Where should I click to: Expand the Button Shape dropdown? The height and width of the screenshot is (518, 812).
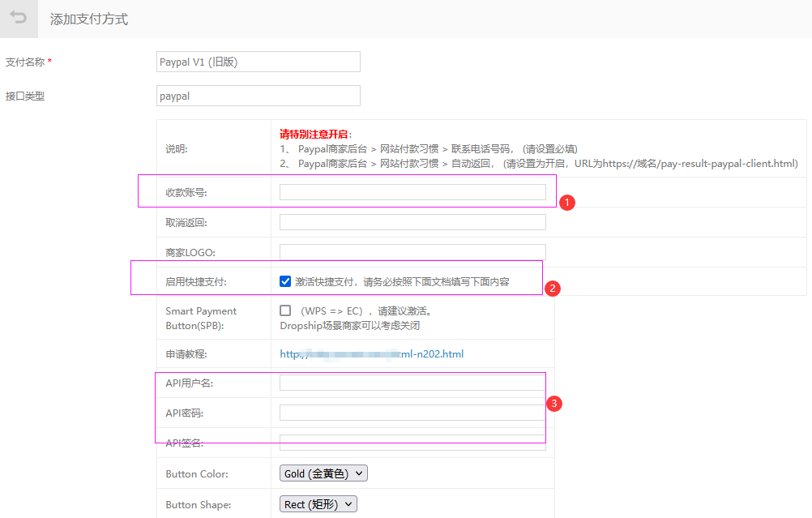(x=318, y=504)
